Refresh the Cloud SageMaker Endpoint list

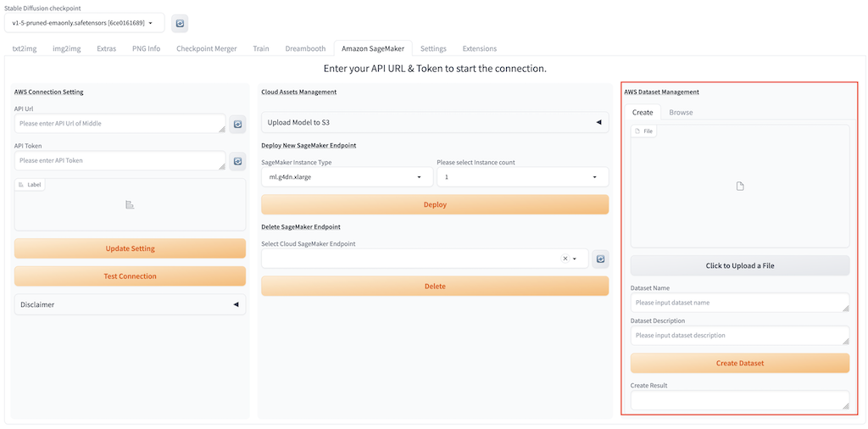click(x=600, y=259)
